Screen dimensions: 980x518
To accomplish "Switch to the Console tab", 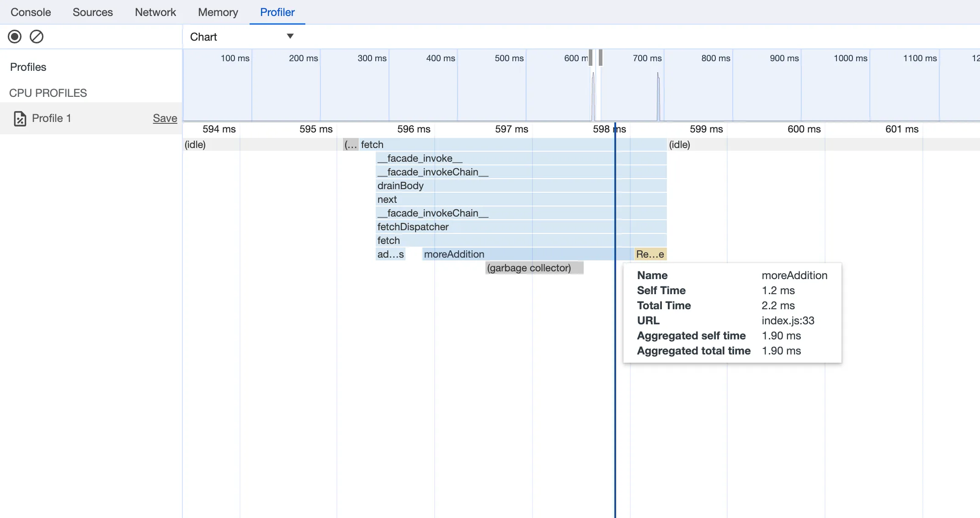I will tap(31, 12).
